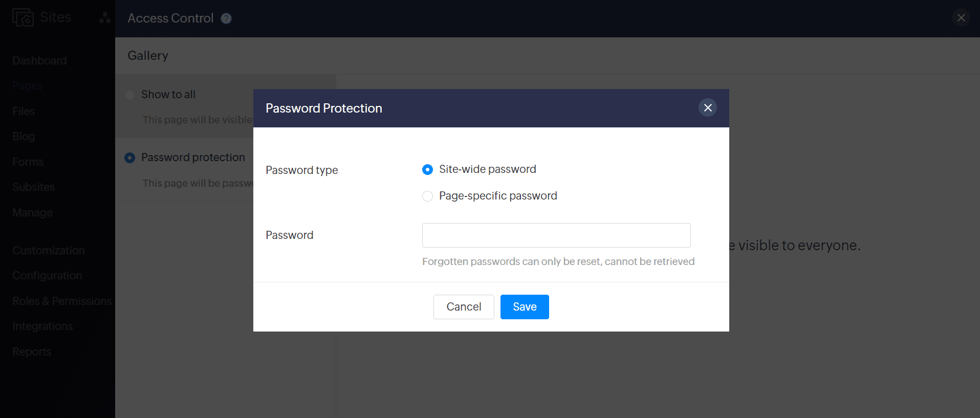Open the Blog section
The width and height of the screenshot is (980, 418).
[x=24, y=137]
